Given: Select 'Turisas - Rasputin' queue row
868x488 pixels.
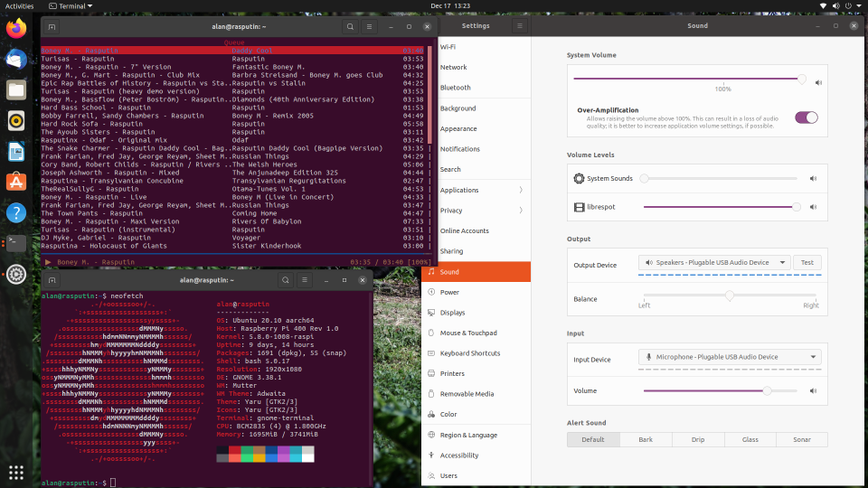Looking at the screenshot, I should [x=232, y=59].
